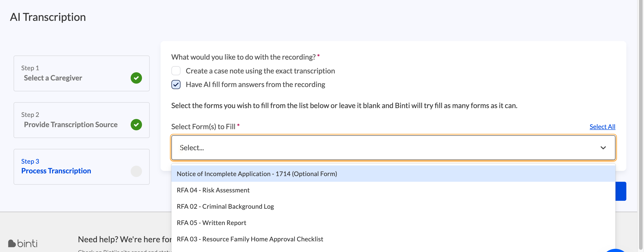Go to Step 1 'Select a Caregiver'

(53, 78)
